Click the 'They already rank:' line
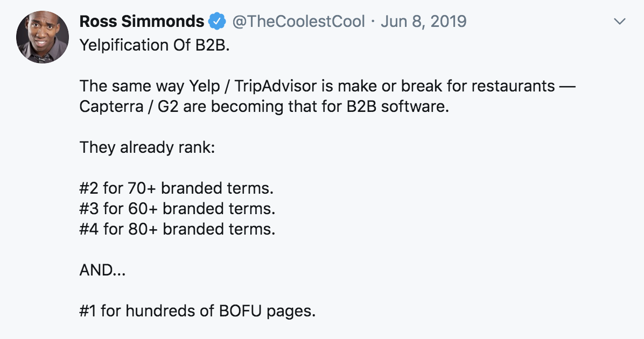This screenshot has width=644, height=339. click(147, 147)
